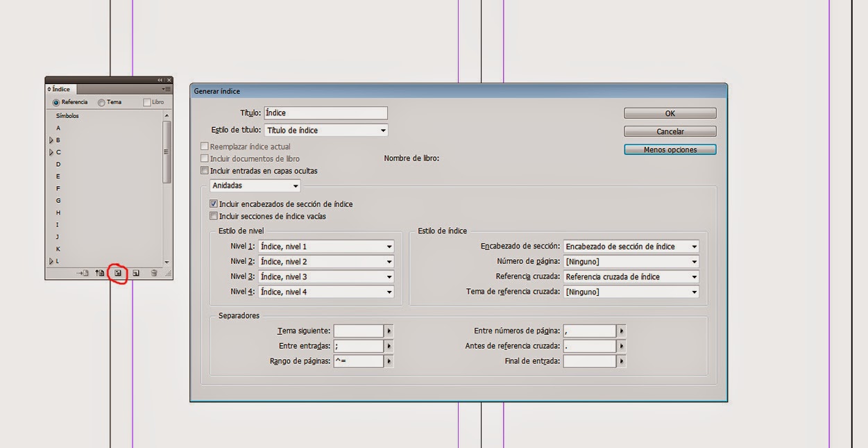868x448 pixels.
Task: Select the D row in index list
Action: 104,165
